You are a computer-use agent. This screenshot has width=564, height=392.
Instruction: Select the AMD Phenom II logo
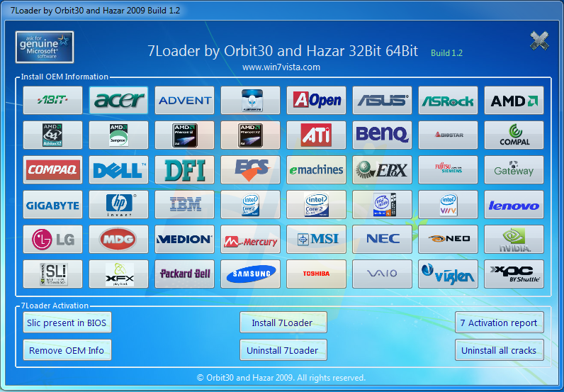click(x=184, y=135)
